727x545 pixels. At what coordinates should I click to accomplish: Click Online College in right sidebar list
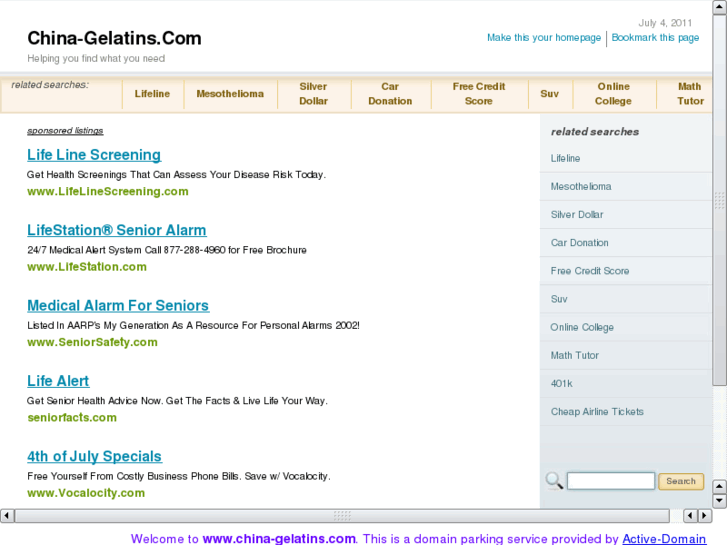pyautogui.click(x=582, y=327)
